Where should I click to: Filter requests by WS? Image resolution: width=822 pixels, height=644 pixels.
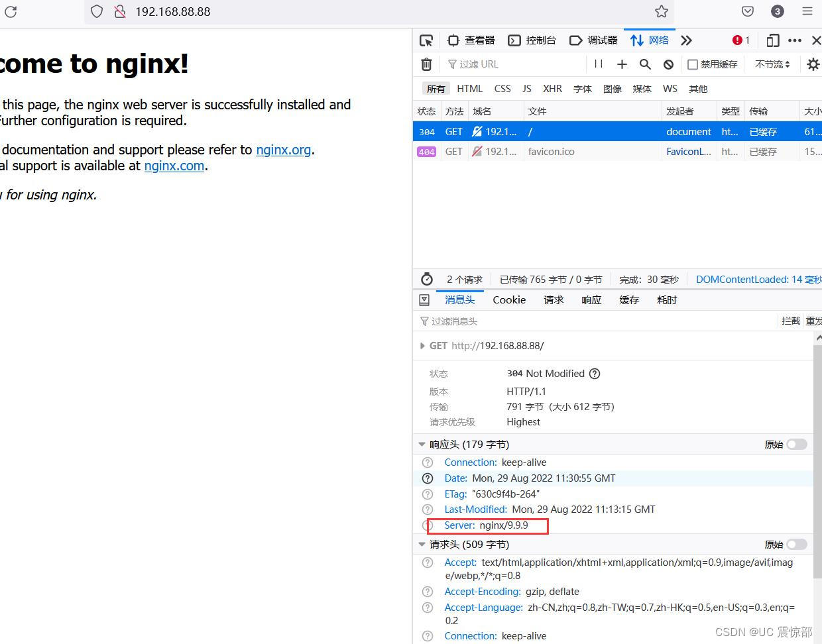tap(670, 89)
